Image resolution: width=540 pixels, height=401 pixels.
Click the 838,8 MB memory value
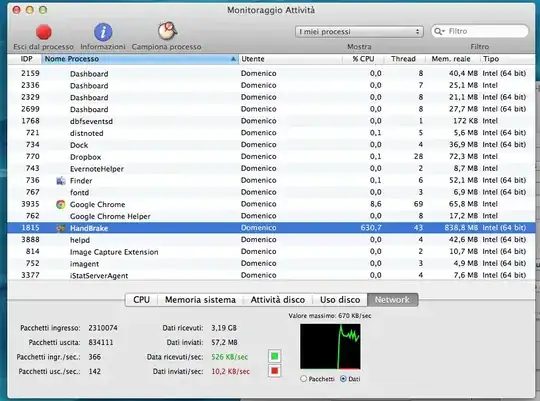pyautogui.click(x=461, y=228)
